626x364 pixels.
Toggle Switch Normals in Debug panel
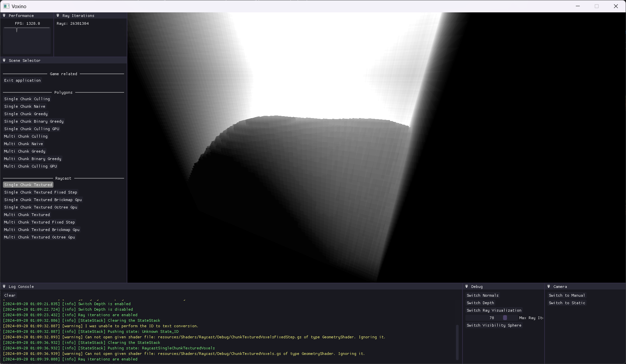[482, 295]
